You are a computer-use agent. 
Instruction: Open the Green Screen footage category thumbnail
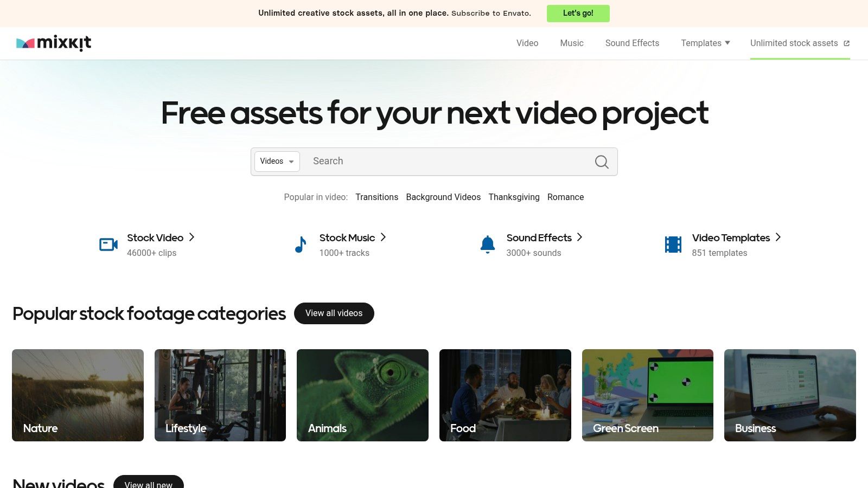tap(647, 395)
